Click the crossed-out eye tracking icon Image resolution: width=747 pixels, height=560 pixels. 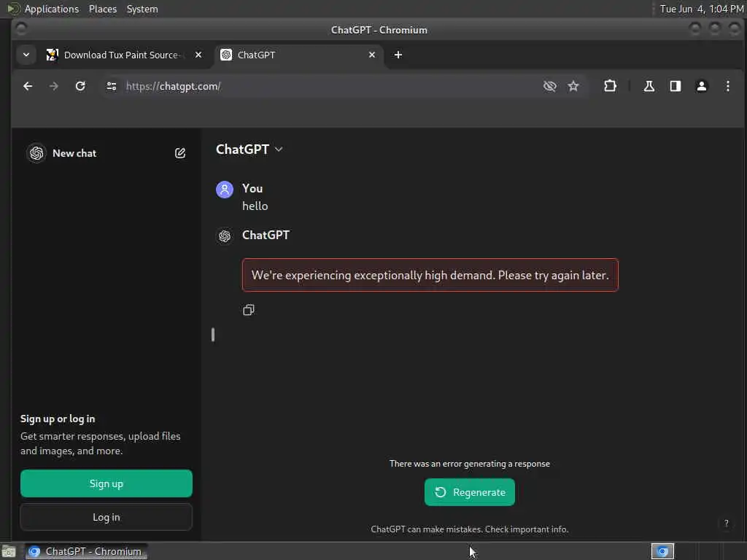(549, 86)
